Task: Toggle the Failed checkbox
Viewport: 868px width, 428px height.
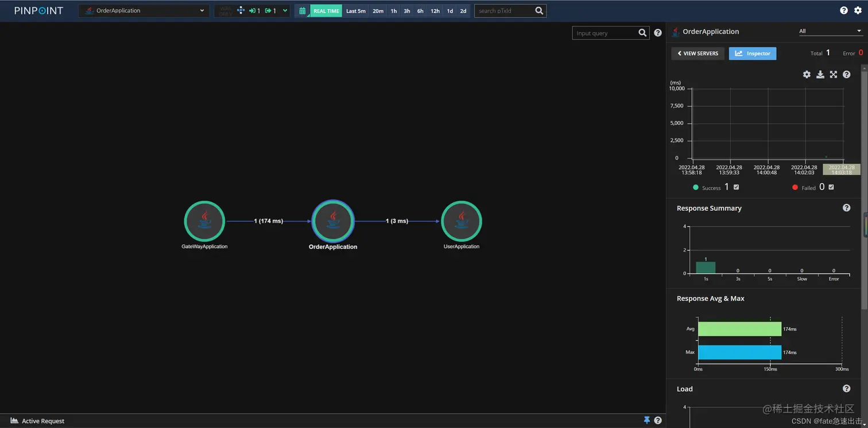Action: (x=831, y=187)
